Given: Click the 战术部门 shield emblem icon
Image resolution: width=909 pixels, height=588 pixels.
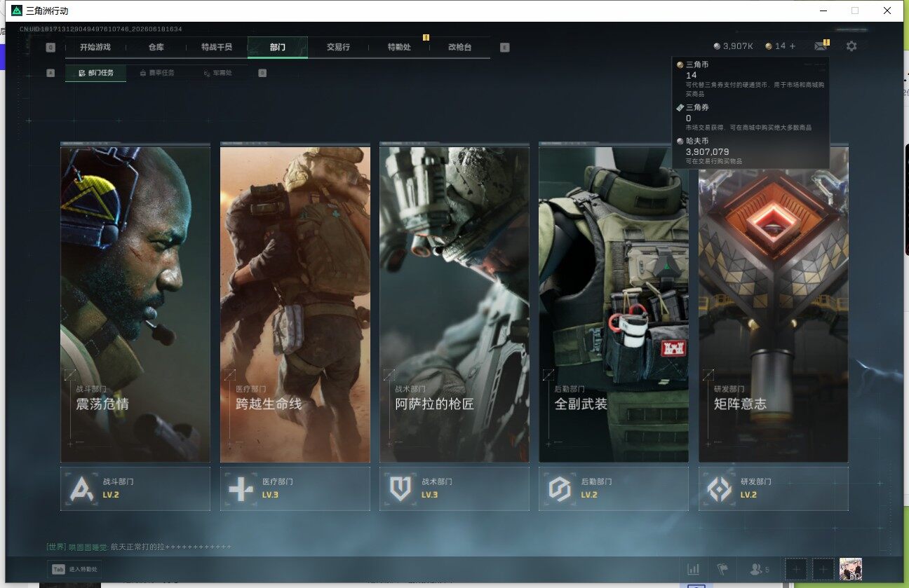Looking at the screenshot, I should pos(400,488).
